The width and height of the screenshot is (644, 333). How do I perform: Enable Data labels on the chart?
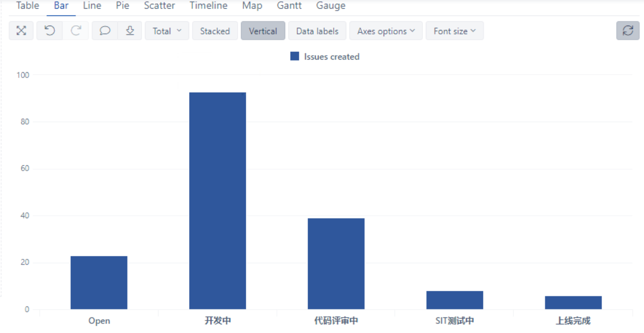click(317, 31)
